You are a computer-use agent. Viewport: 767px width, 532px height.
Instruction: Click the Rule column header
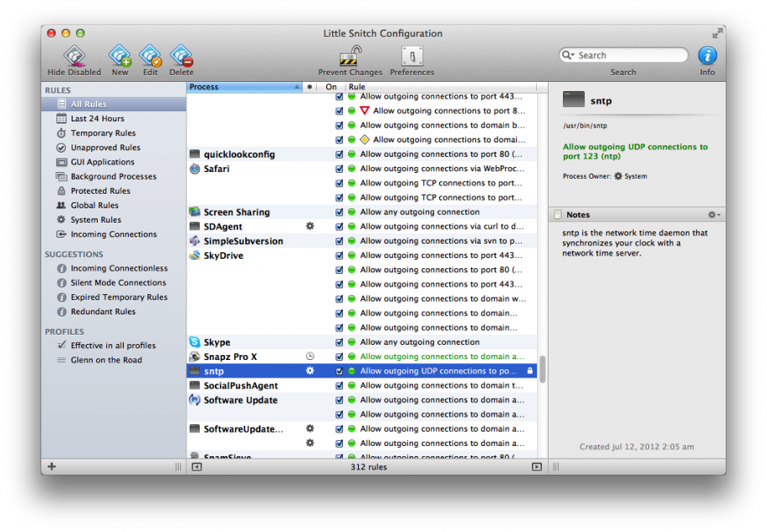[x=441, y=87]
